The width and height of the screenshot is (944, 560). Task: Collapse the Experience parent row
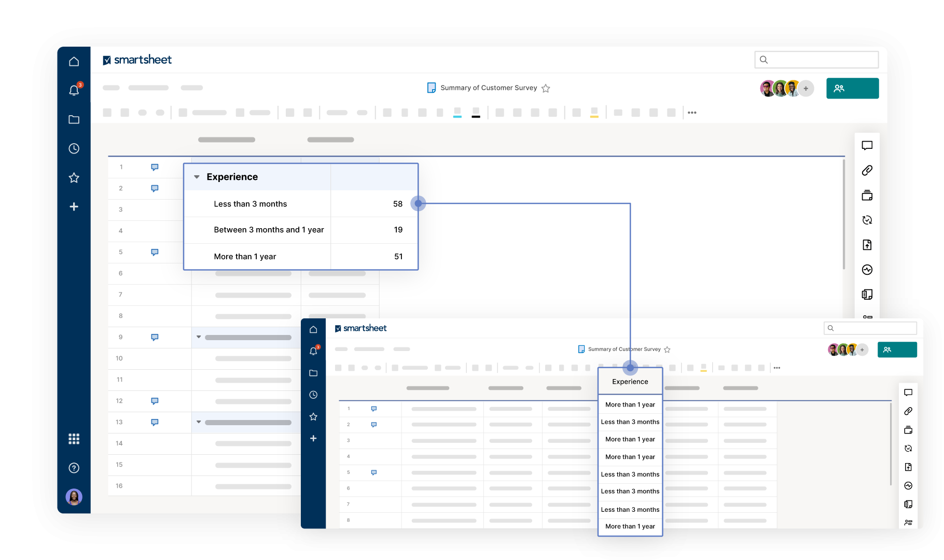[x=197, y=177]
